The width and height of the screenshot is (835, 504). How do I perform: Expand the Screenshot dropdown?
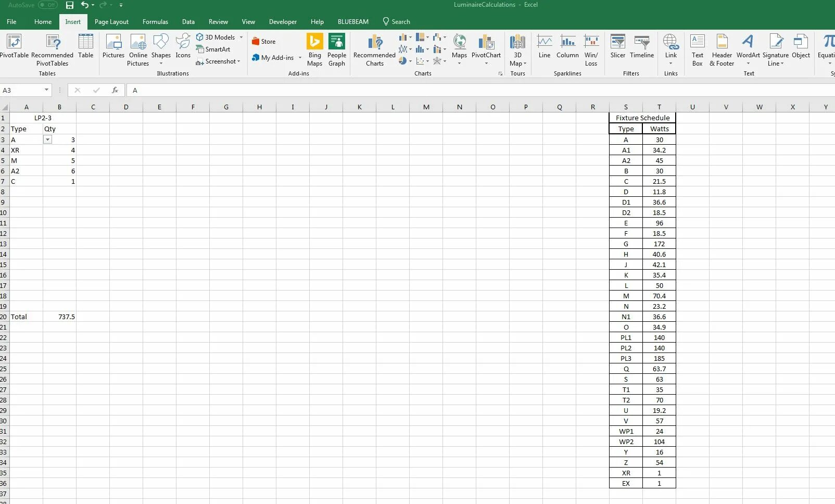pos(239,61)
